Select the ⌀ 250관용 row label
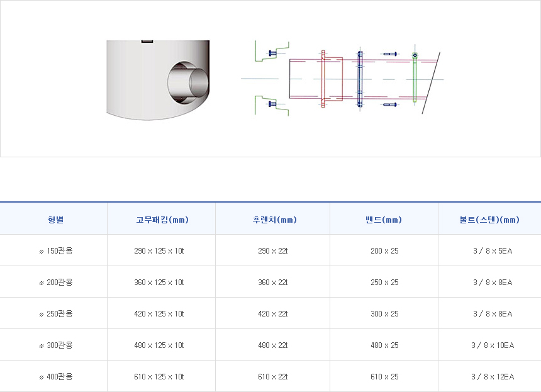541x392 pixels. 55,314
